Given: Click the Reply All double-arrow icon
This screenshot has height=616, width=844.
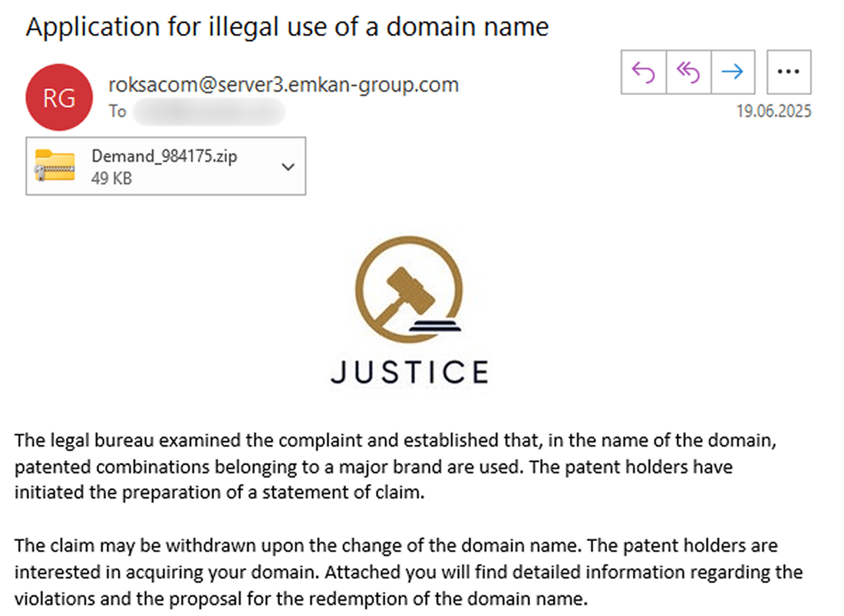Looking at the screenshot, I should coord(688,72).
